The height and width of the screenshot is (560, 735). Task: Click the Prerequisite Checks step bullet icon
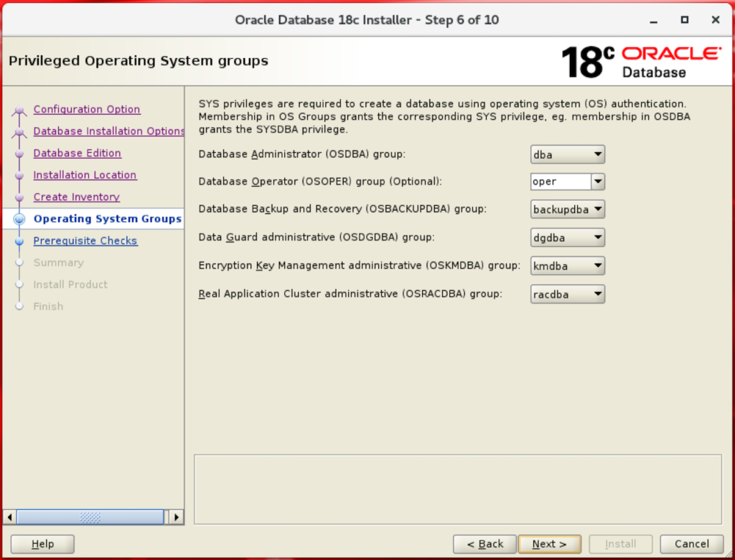click(x=19, y=241)
